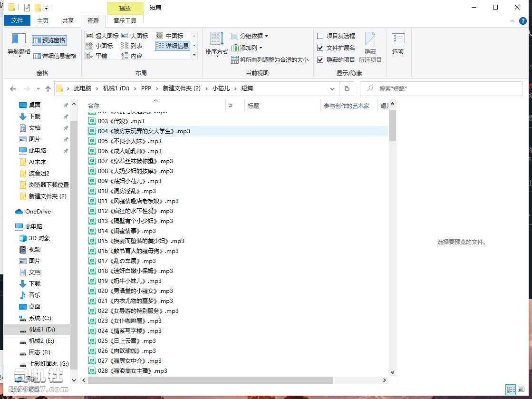The image size is (532, 399).
Task: Toggle the Details pane (详细信息窗格)
Action: click(55, 56)
